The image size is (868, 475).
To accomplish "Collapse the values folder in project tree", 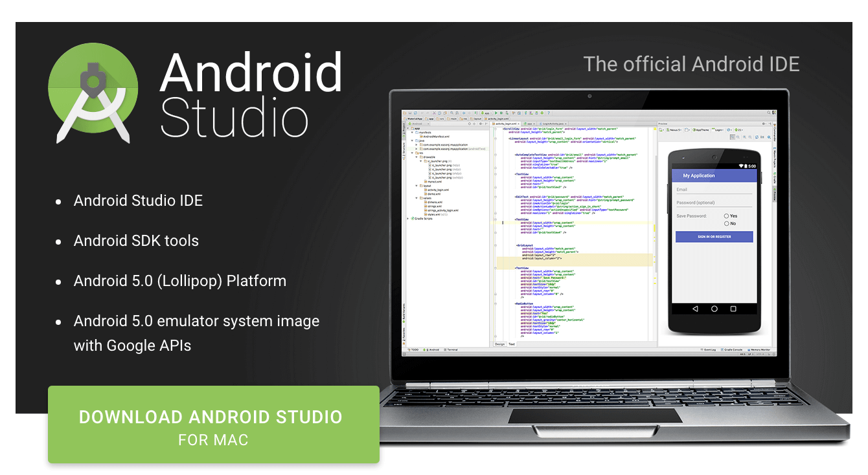I will coord(417,198).
